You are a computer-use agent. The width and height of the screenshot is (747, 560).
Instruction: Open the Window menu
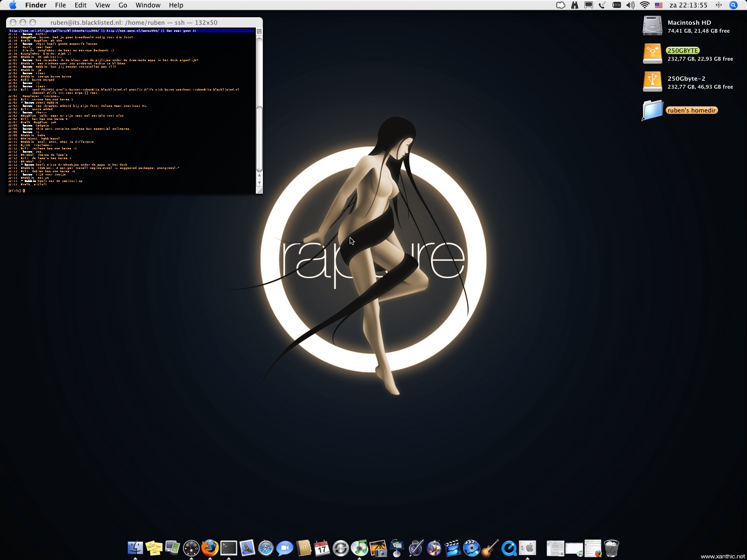148,5
